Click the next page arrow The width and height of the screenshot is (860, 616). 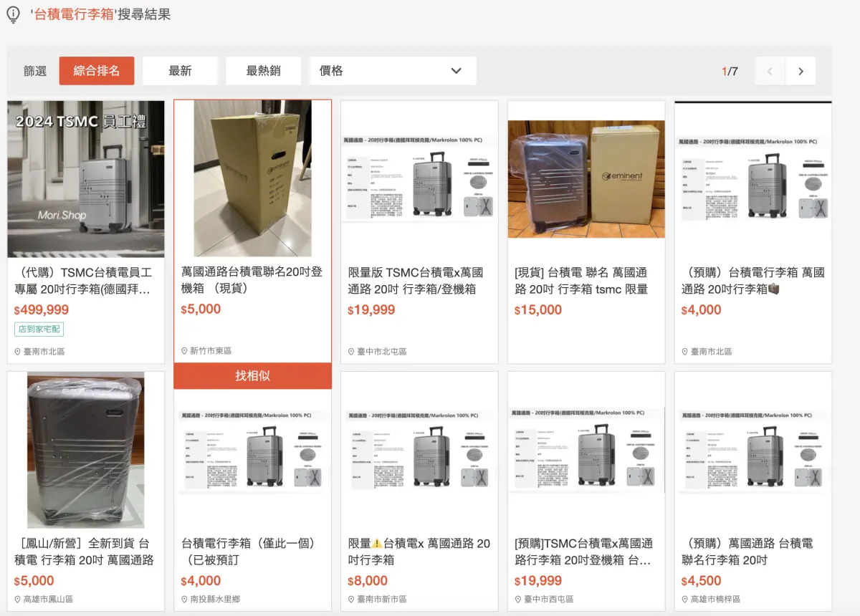point(801,71)
